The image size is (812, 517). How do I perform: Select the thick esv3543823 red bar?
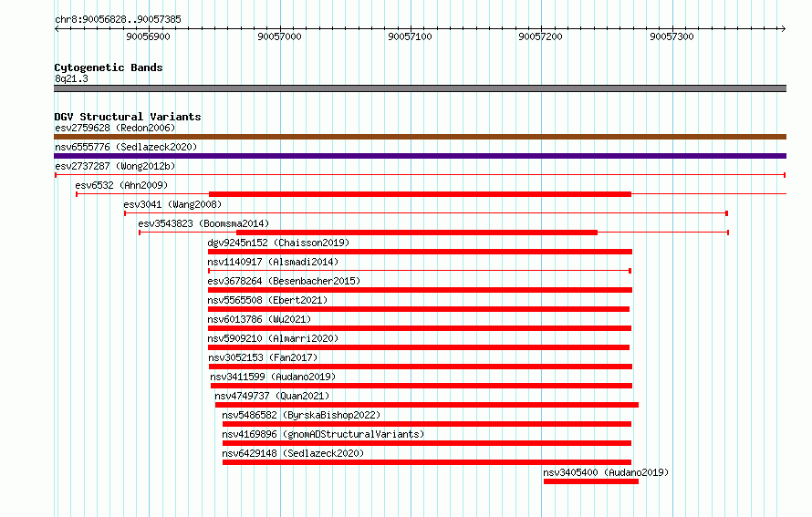tap(417, 233)
